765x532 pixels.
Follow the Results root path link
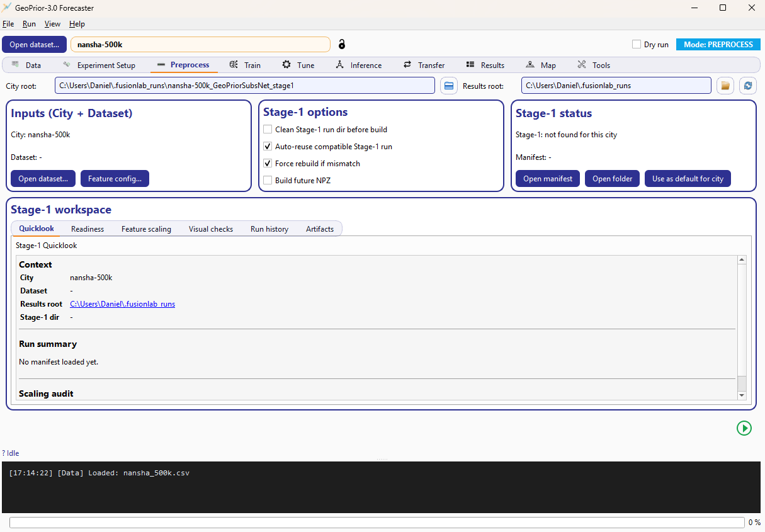(x=122, y=304)
